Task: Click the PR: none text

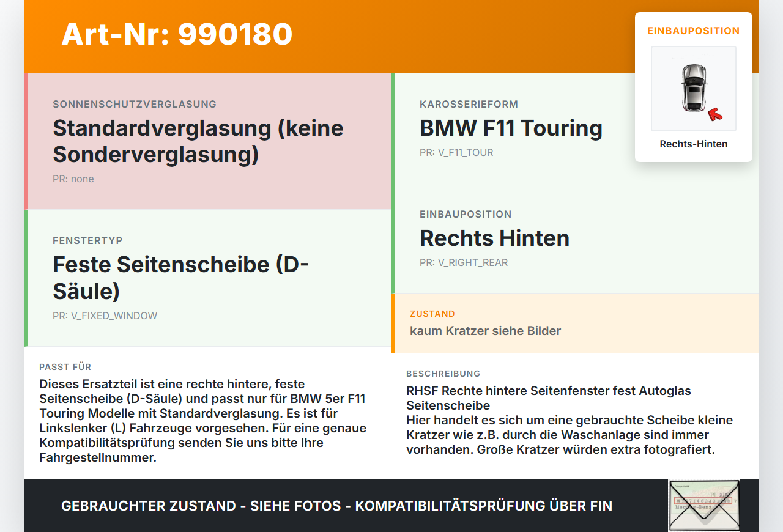Action: click(x=73, y=179)
